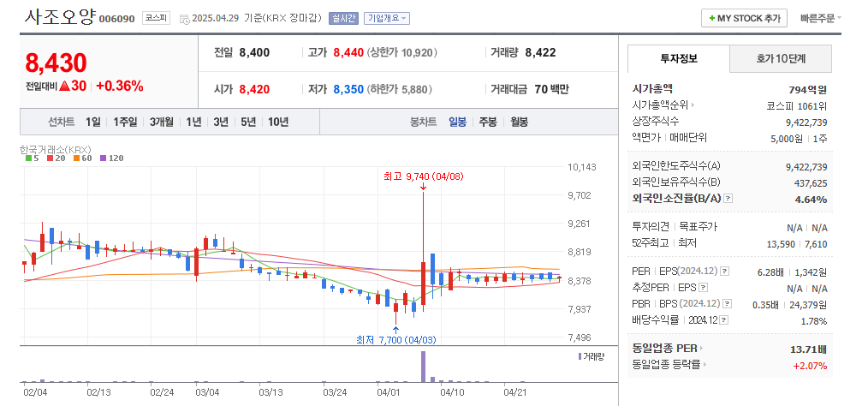
Task: Click the 동일업종 등락률 link
Action: pos(666,365)
